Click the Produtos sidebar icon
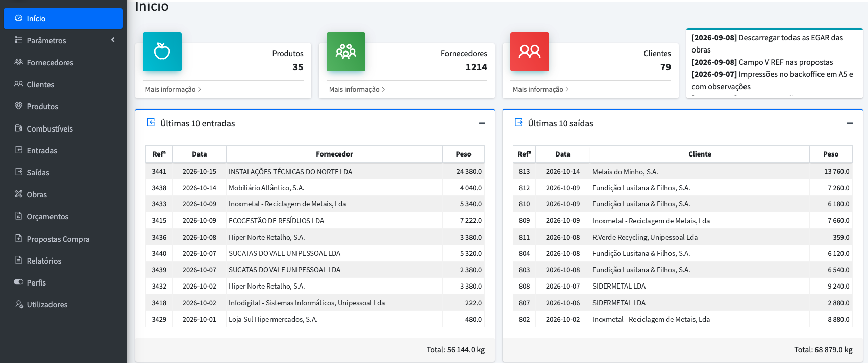The height and width of the screenshot is (363, 868). click(19, 106)
